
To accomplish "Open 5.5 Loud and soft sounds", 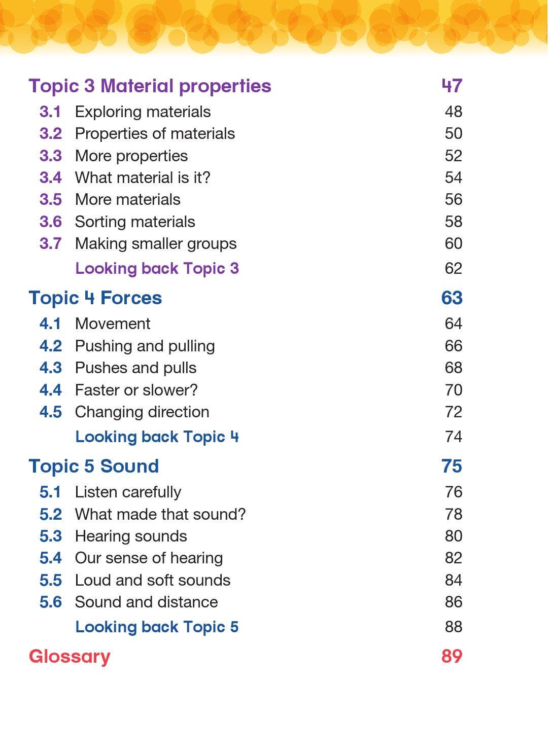I will [135, 580].
